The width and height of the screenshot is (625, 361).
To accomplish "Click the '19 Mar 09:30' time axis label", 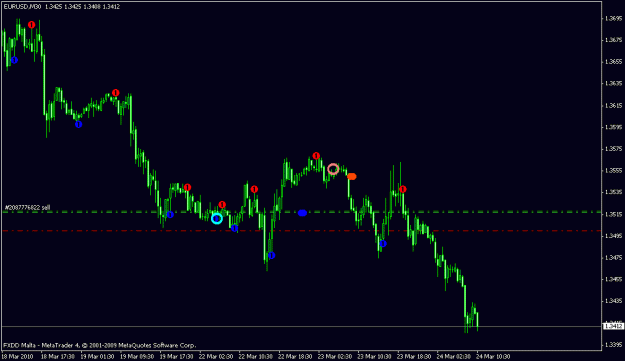I will [x=137, y=356].
